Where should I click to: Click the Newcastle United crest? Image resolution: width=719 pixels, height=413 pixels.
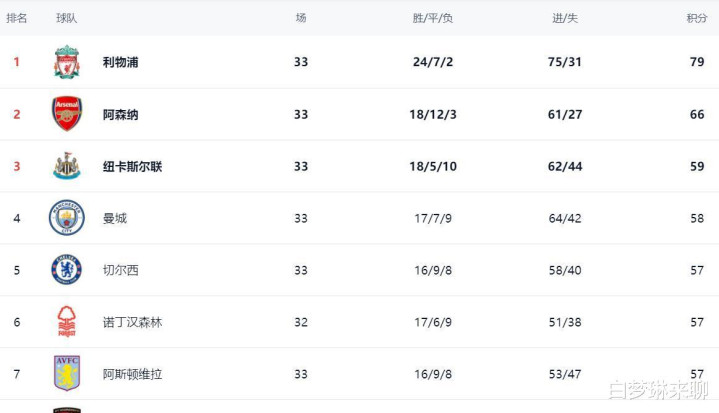[67, 165]
